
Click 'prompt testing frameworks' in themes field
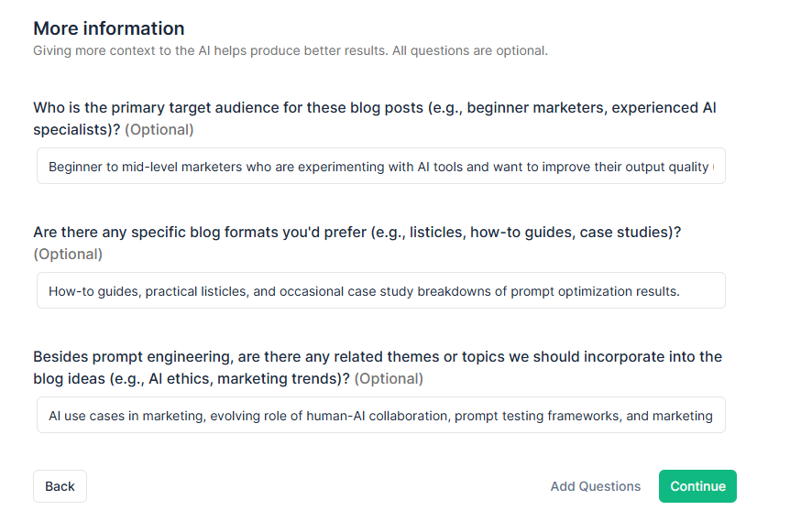click(x=537, y=416)
